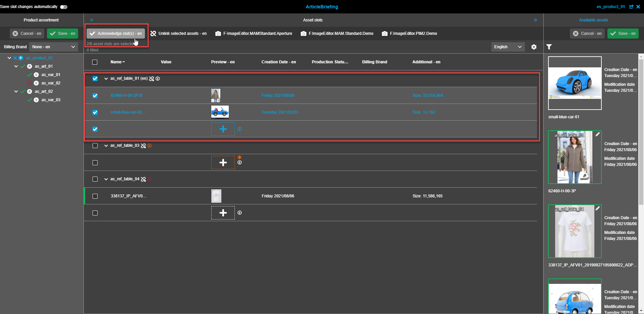This screenshot has width=644, height=314.
Task: Open asset slot settings gear
Action: [x=534, y=47]
